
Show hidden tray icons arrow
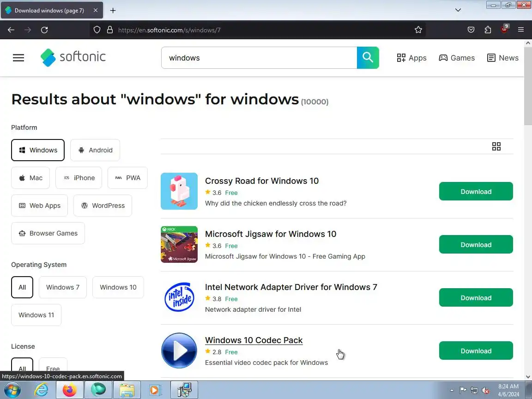[x=452, y=391]
